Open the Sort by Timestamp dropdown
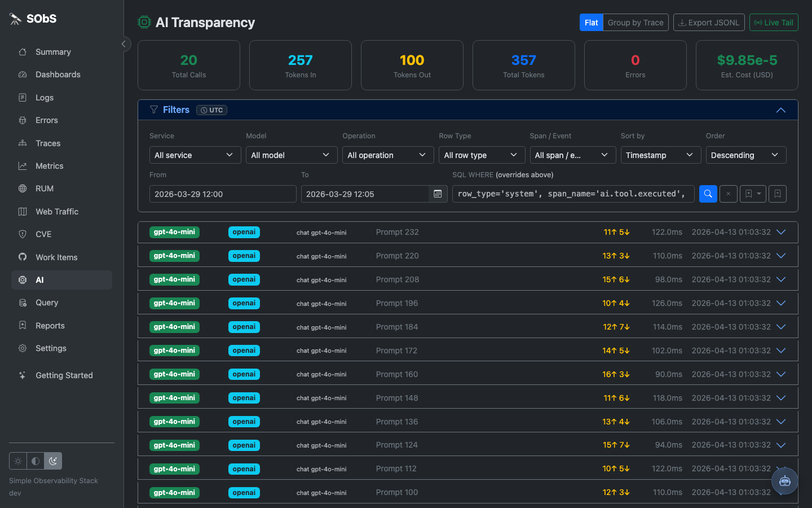 [661, 155]
